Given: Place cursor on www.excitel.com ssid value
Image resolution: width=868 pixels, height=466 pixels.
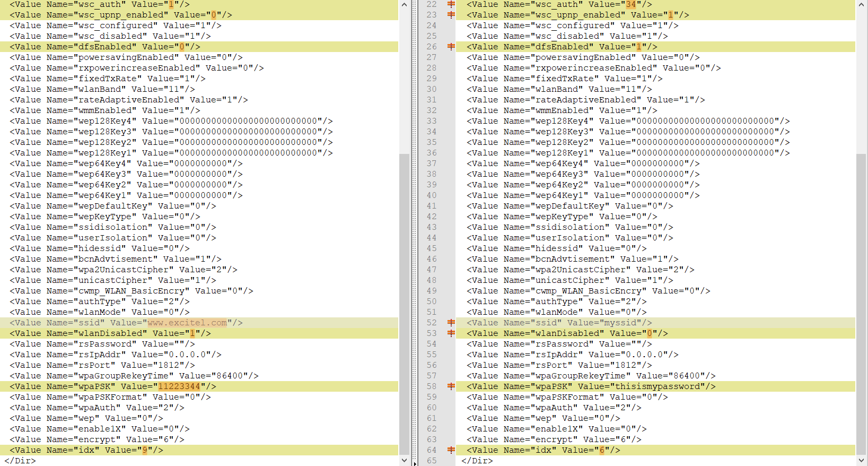Looking at the screenshot, I should point(187,323).
